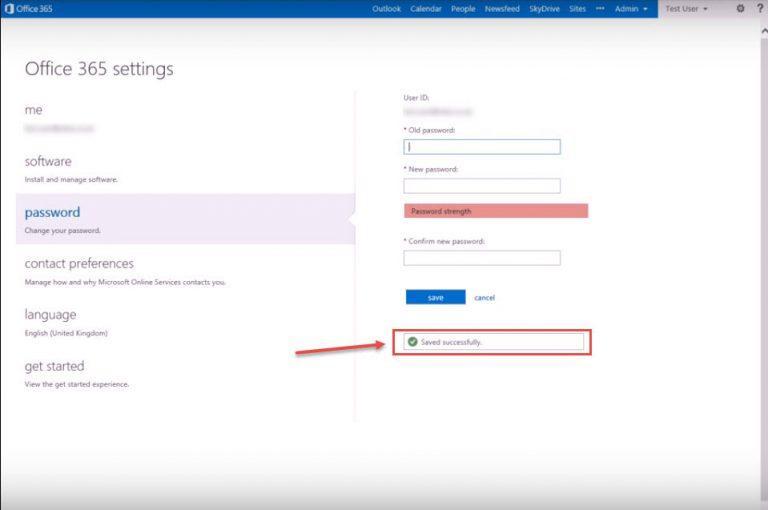Open the software settings section

(48, 162)
